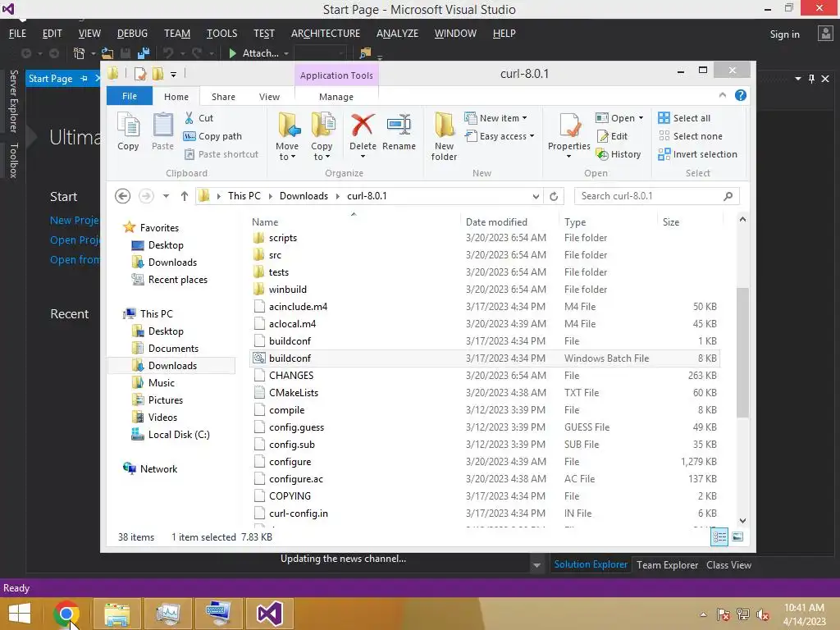Click the Server Explorer side tab
Viewport: 840px width, 630px height.
(13, 101)
